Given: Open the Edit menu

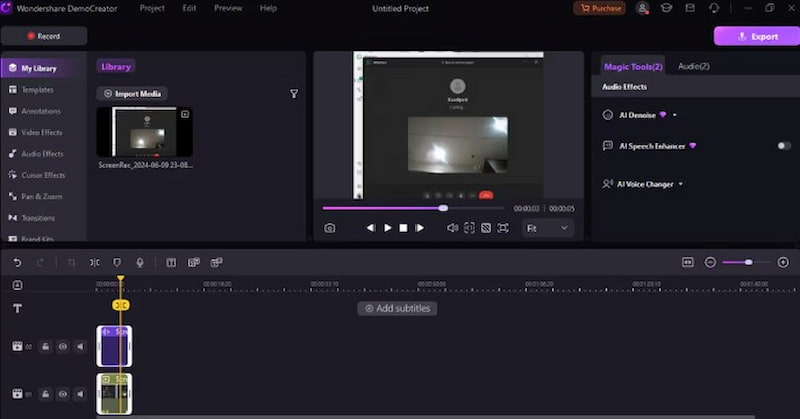Looking at the screenshot, I should point(189,8).
